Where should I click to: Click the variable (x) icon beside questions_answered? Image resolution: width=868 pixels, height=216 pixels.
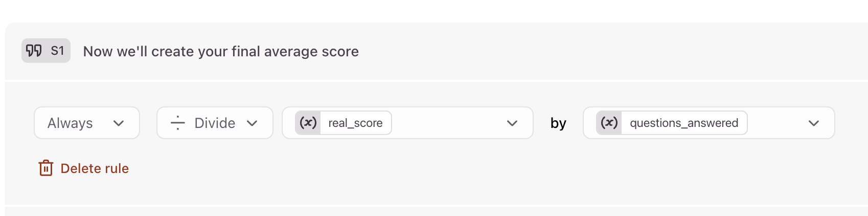click(x=609, y=123)
